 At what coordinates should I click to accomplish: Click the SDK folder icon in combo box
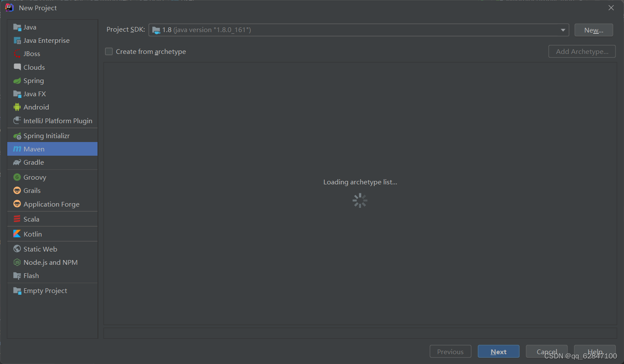[x=157, y=30]
